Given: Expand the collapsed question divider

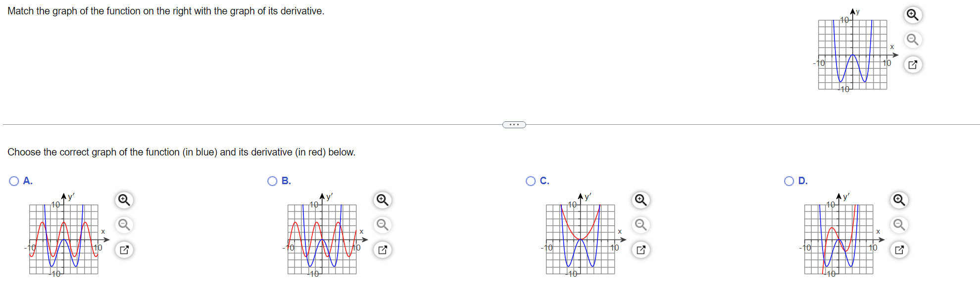Looking at the screenshot, I should (x=513, y=124).
